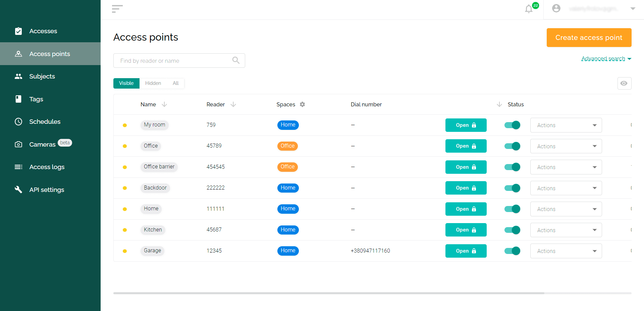644x311 pixels.
Task: Click Open button for Backdoor row
Action: click(x=466, y=188)
